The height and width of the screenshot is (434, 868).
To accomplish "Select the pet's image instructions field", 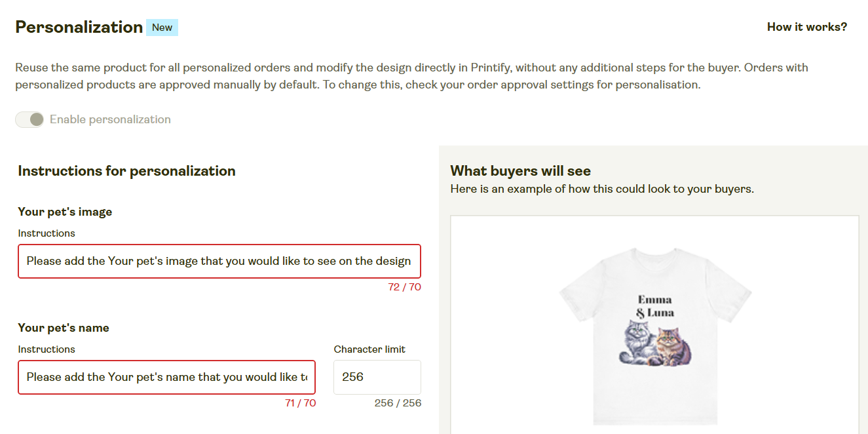I will tap(219, 261).
